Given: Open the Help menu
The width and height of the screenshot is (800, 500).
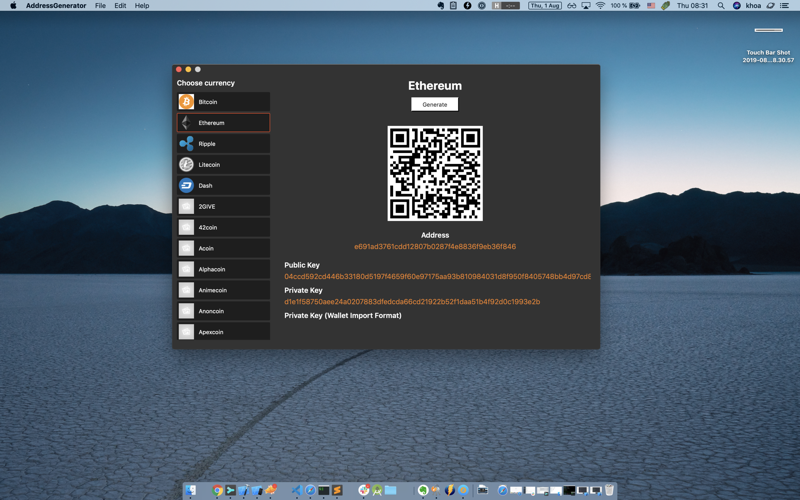Looking at the screenshot, I should click(142, 6).
